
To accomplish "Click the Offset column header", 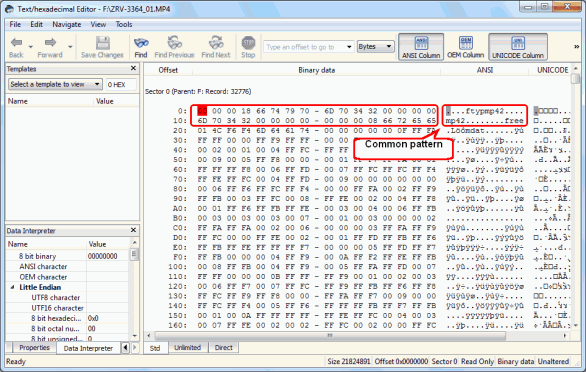I will (x=168, y=70).
